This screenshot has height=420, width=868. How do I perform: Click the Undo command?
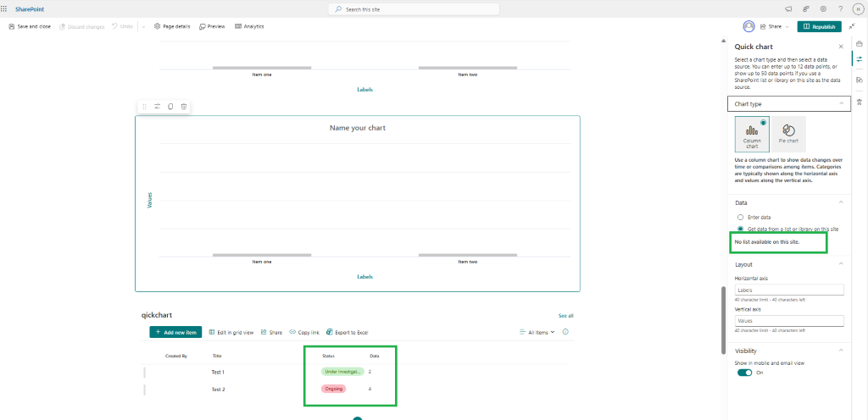(x=122, y=26)
